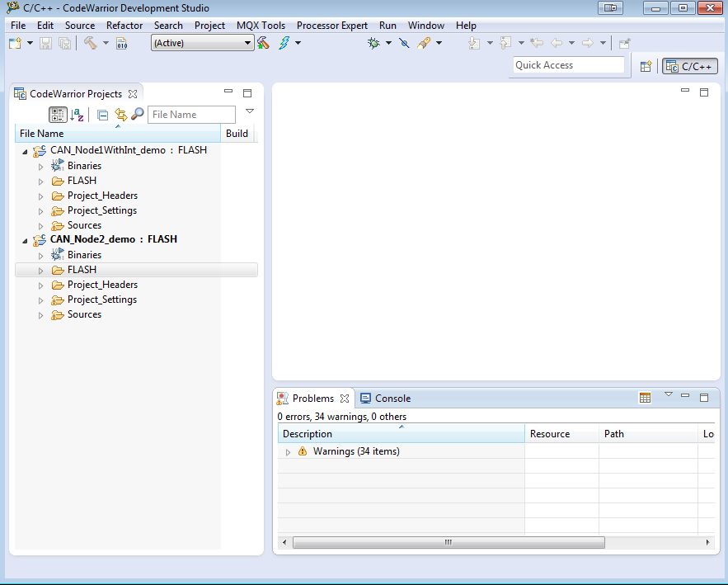Click the Save All toolbar icon
Viewport: 728px width, 585px height.
[x=64, y=43]
